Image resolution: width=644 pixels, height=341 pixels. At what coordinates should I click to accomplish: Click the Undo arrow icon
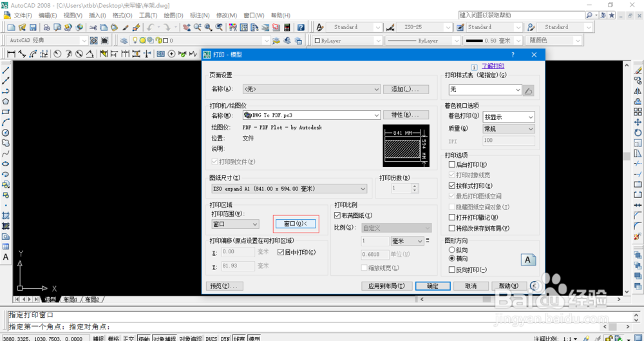(x=150, y=28)
